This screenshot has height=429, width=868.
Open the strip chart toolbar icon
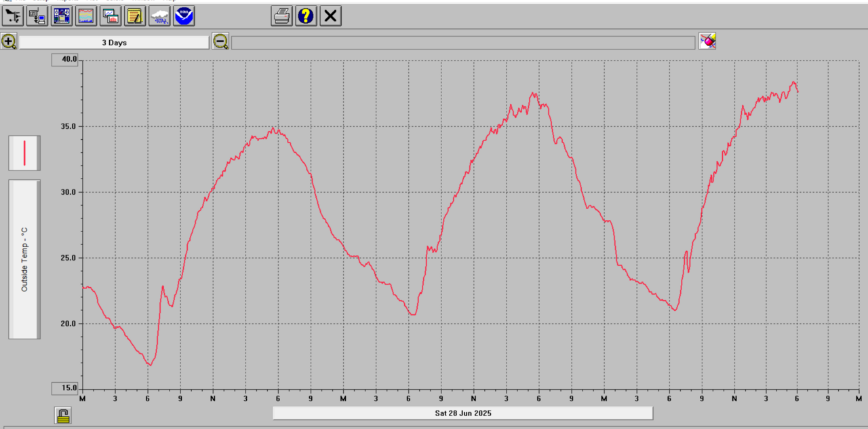tap(86, 16)
